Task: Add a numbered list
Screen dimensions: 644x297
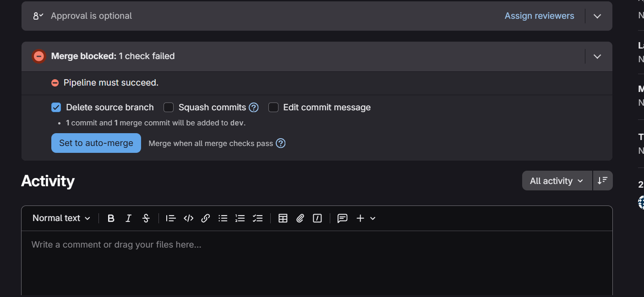Action: click(x=240, y=218)
